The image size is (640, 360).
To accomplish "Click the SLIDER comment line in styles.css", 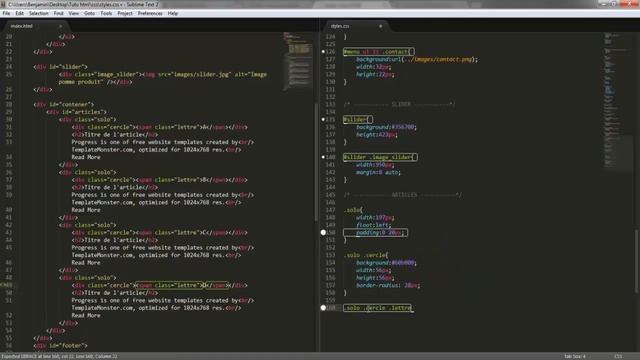I will (x=400, y=104).
